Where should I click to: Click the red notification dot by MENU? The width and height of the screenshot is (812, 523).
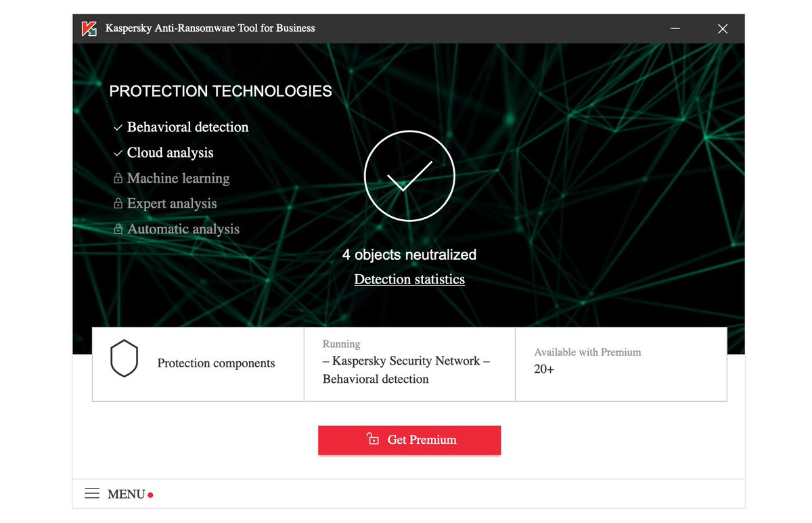point(150,495)
